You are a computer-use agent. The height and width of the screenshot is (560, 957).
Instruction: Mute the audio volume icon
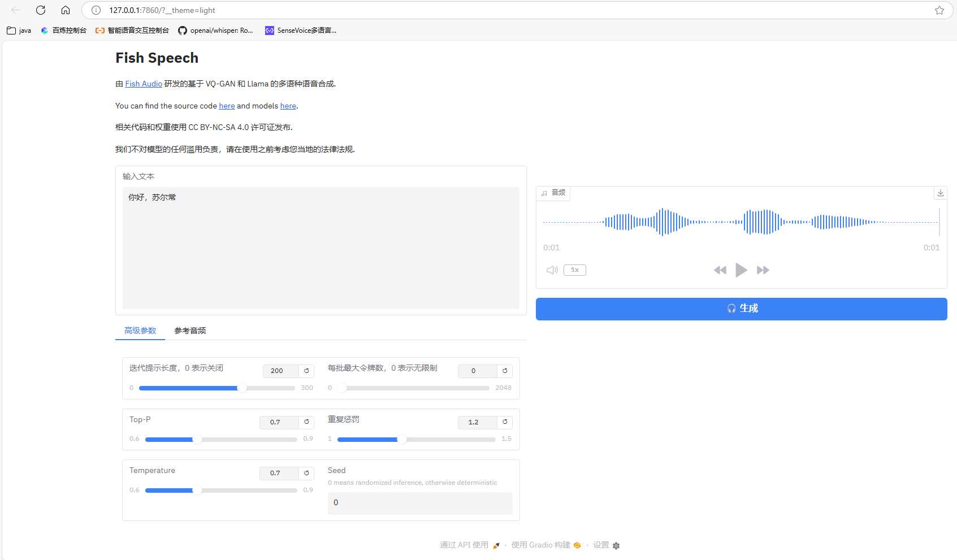[552, 270]
